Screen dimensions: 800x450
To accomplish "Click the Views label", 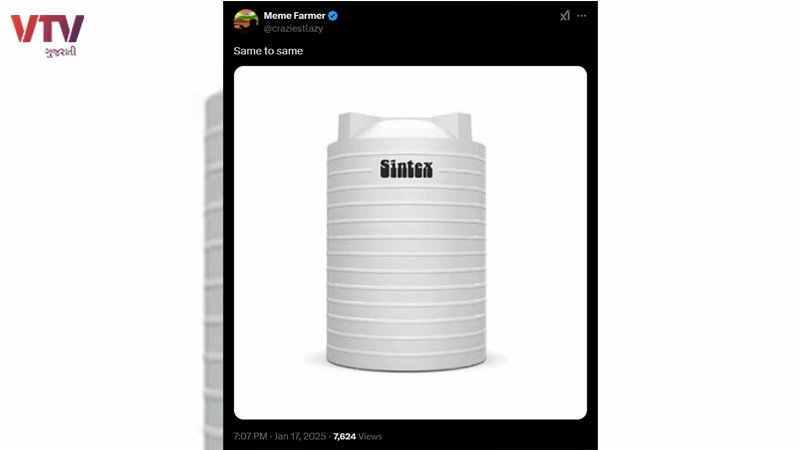I will [x=370, y=436].
